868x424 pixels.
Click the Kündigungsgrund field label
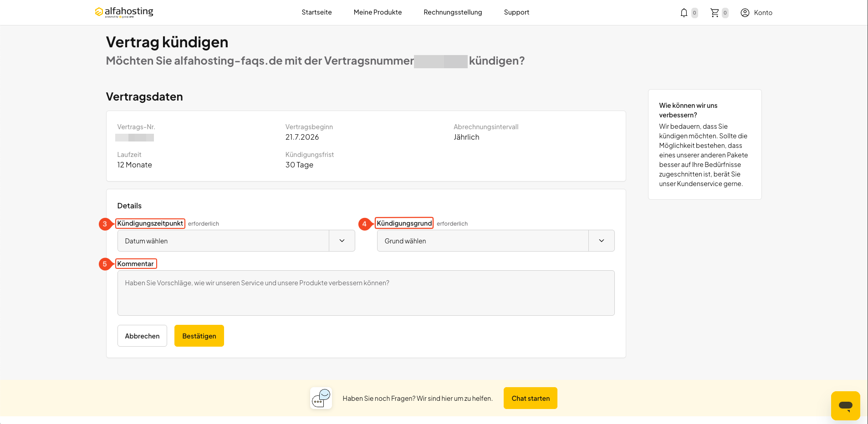click(x=404, y=223)
